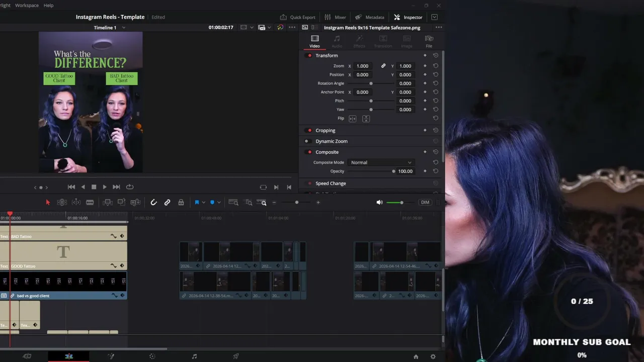Mute audio with the speaker icon

coord(379,202)
